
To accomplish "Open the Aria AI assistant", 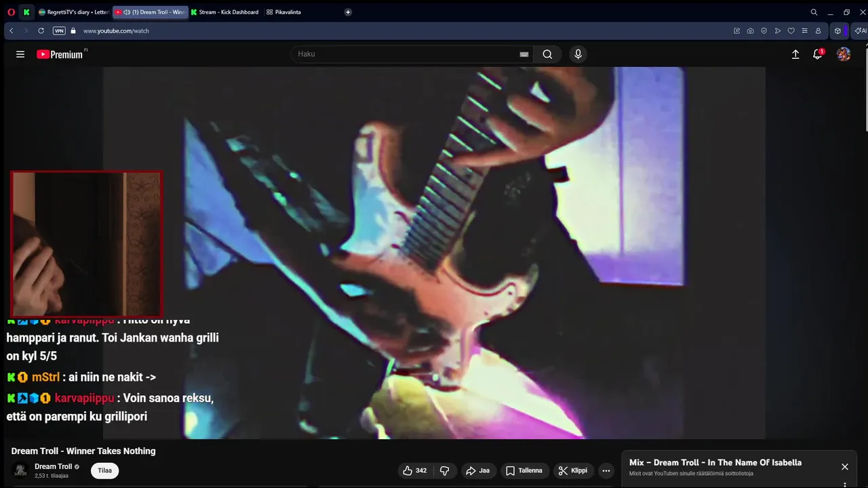I will 860,30.
